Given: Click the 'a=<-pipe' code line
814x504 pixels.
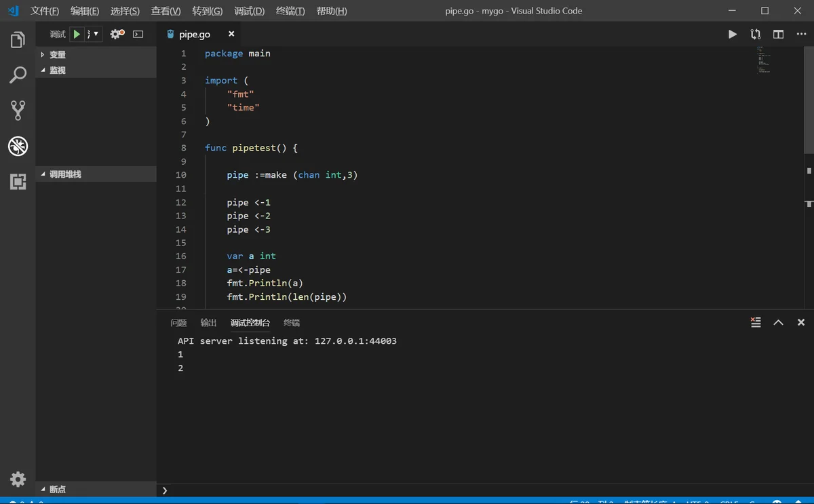Looking at the screenshot, I should 248,269.
